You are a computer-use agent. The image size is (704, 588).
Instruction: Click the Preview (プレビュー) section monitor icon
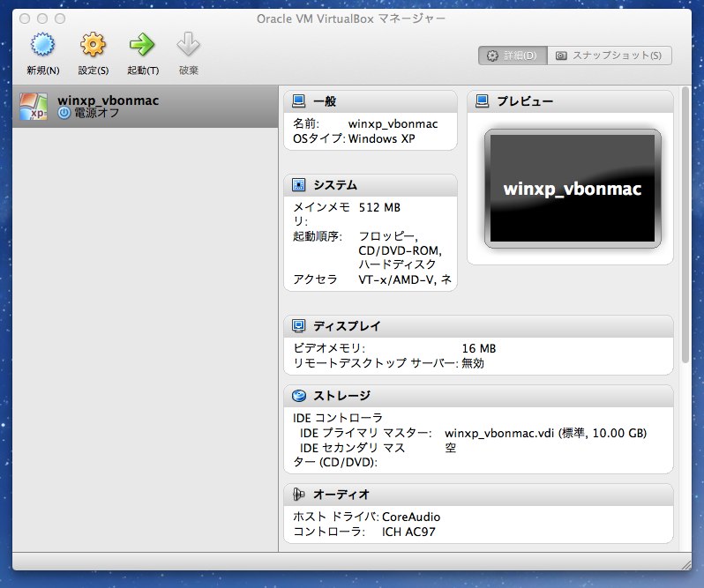coord(482,100)
